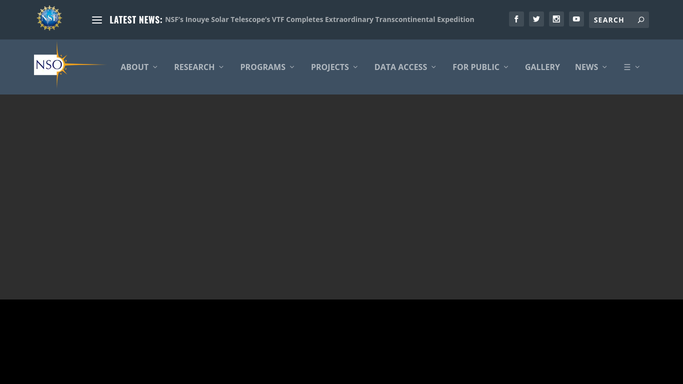This screenshot has width=683, height=384.
Task: Click the NSF logo icon
Action: click(49, 18)
